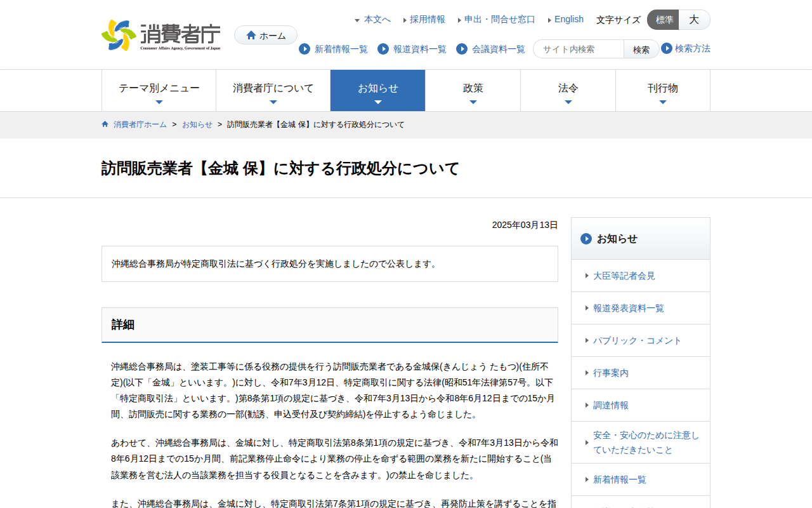Click the arrow icon beside 会議資料一覧
The width and height of the screenshot is (812, 508).
[x=462, y=49]
